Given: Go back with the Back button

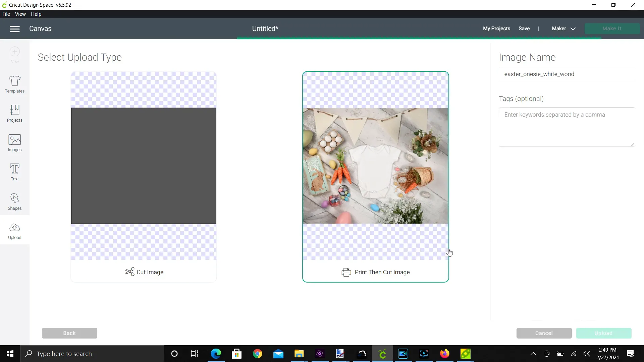Looking at the screenshot, I should [x=69, y=333].
